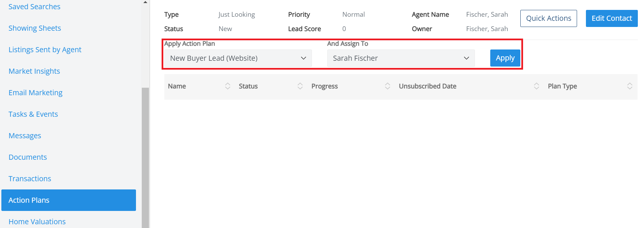Viewport: 644px width, 228px height.
Task: Click Edit Contact
Action: [x=611, y=18]
